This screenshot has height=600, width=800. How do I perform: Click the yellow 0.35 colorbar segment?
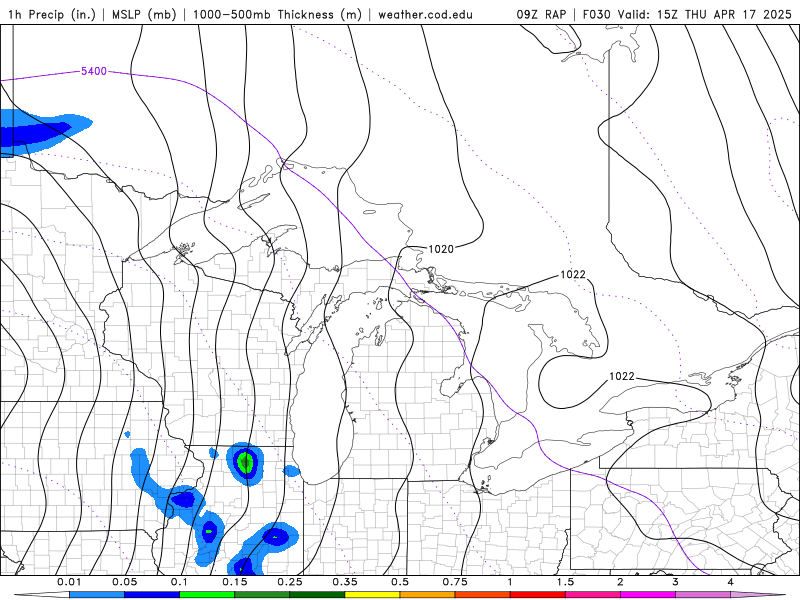coord(372,595)
